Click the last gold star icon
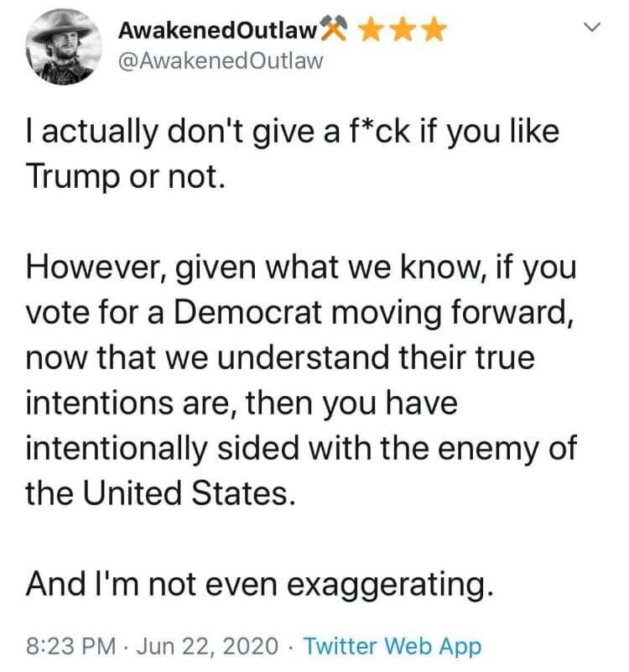The height and width of the screenshot is (672, 629). coord(433,32)
